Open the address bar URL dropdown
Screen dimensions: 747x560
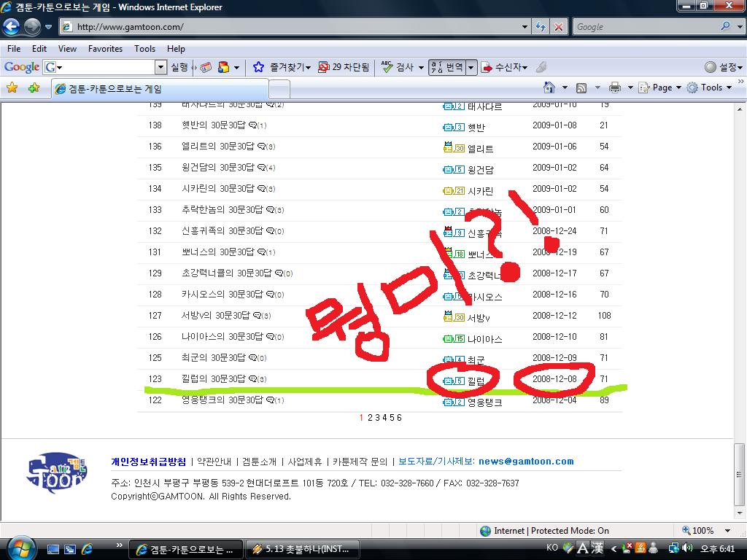point(525,27)
